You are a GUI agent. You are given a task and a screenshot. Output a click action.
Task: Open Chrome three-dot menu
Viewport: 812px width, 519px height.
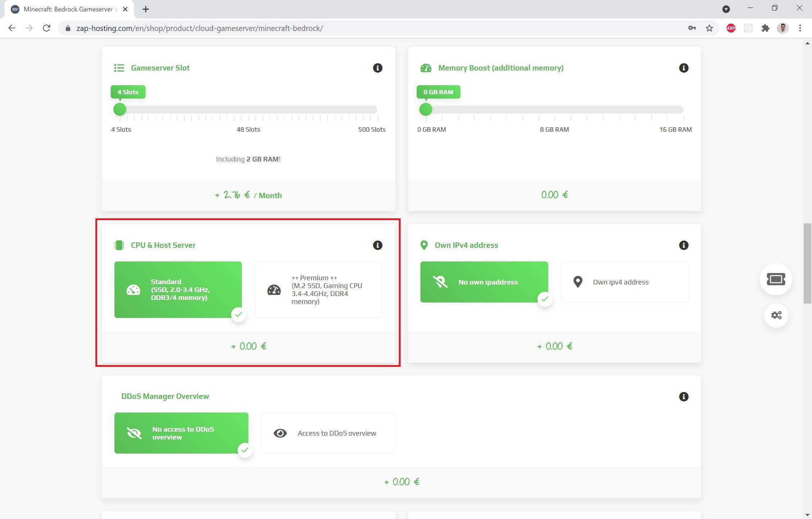coord(800,28)
